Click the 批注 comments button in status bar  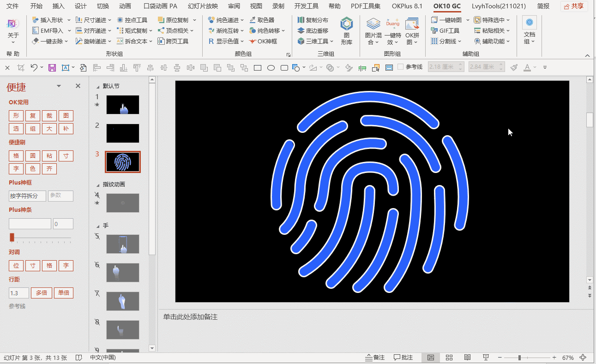[403, 358]
